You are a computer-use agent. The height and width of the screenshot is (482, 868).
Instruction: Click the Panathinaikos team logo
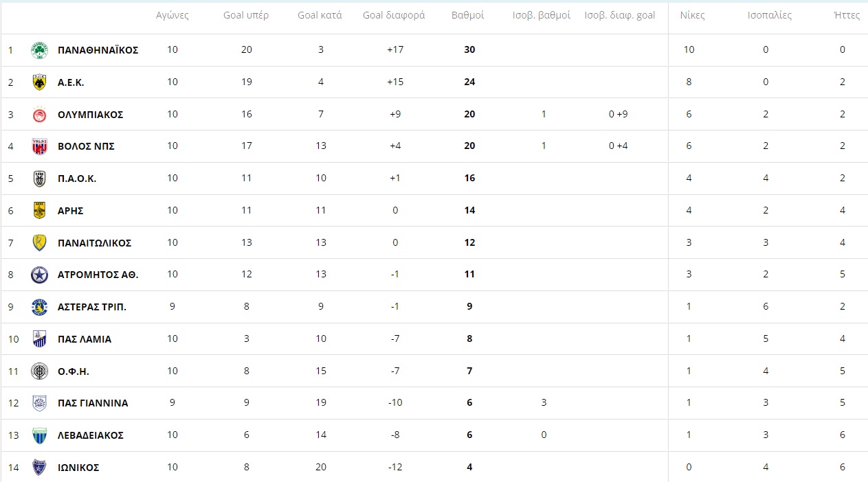coord(40,50)
